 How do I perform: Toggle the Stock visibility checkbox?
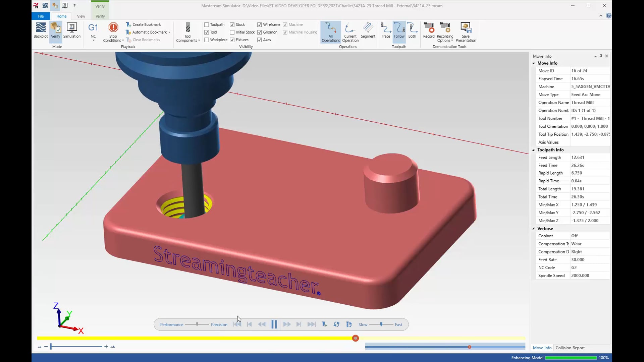pos(232,24)
